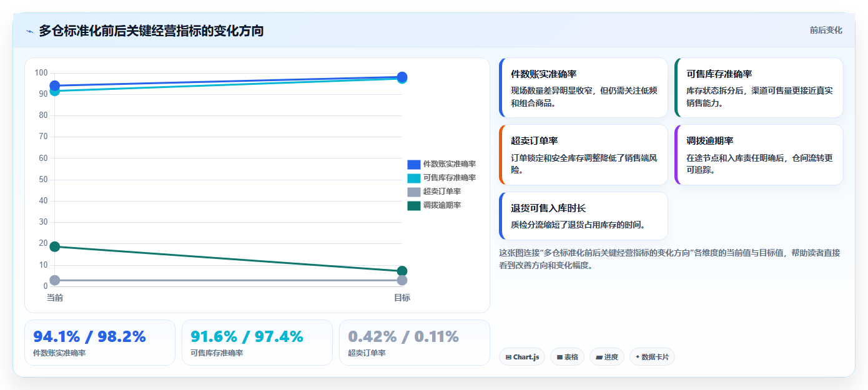Click the 94.1% / 98.2% stat card
Image resolution: width=868 pixels, height=390 pixels.
[x=100, y=343]
